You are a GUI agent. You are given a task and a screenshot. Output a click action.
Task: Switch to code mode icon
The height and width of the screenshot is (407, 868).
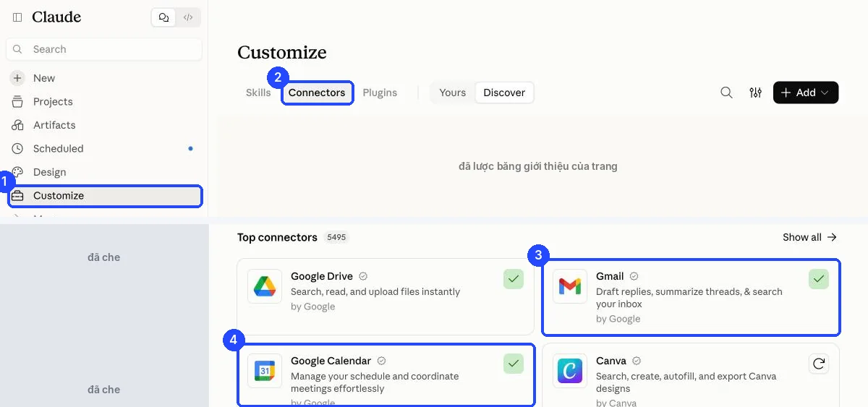188,17
